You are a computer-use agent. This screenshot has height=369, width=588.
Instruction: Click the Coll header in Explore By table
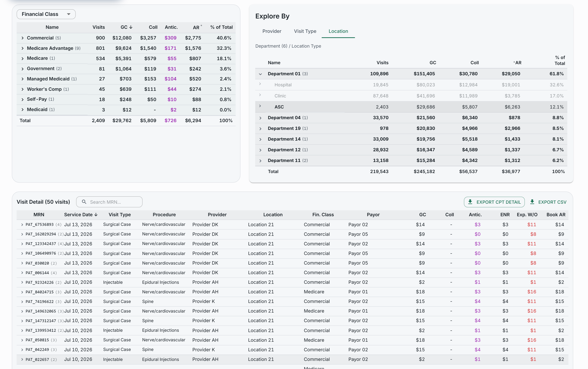pos(474,63)
